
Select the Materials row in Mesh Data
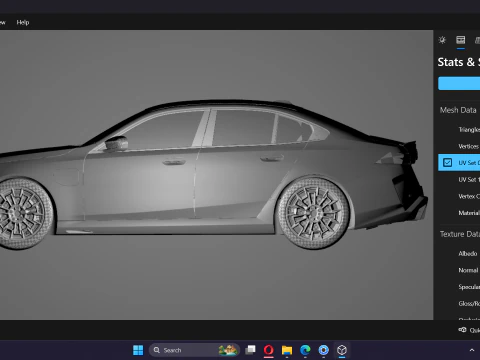coord(459,213)
